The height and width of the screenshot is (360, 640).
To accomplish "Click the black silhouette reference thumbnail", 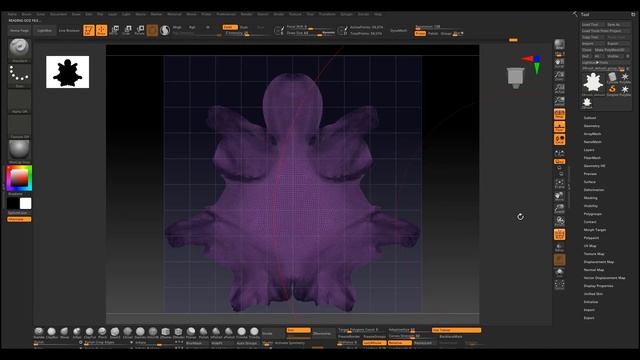I will (x=67, y=72).
